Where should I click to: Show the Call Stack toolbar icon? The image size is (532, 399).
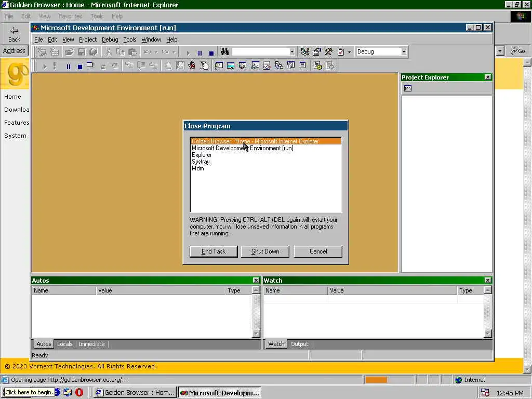[x=278, y=65]
